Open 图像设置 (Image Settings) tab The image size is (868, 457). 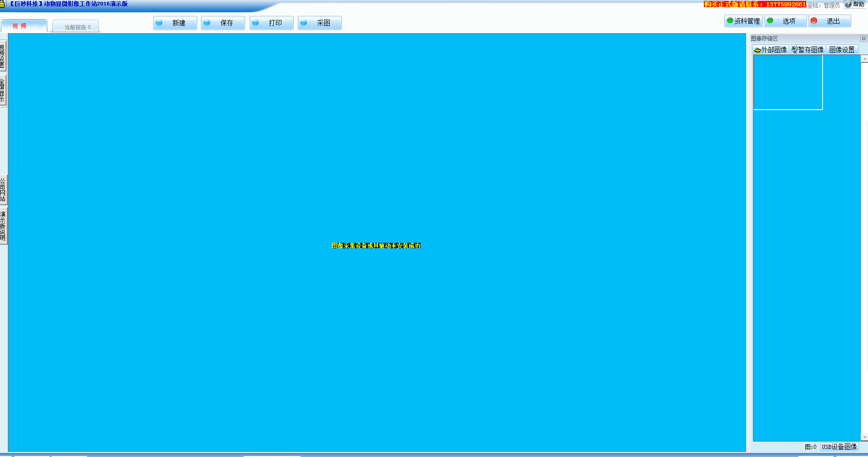point(842,50)
